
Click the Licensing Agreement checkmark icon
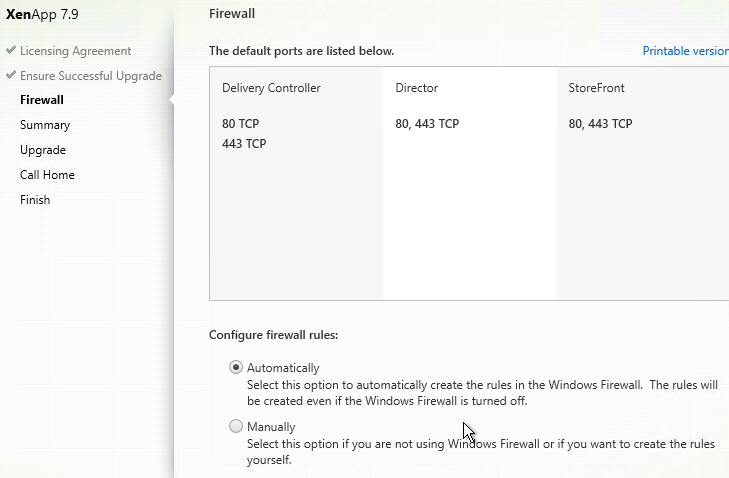pyautogui.click(x=11, y=49)
